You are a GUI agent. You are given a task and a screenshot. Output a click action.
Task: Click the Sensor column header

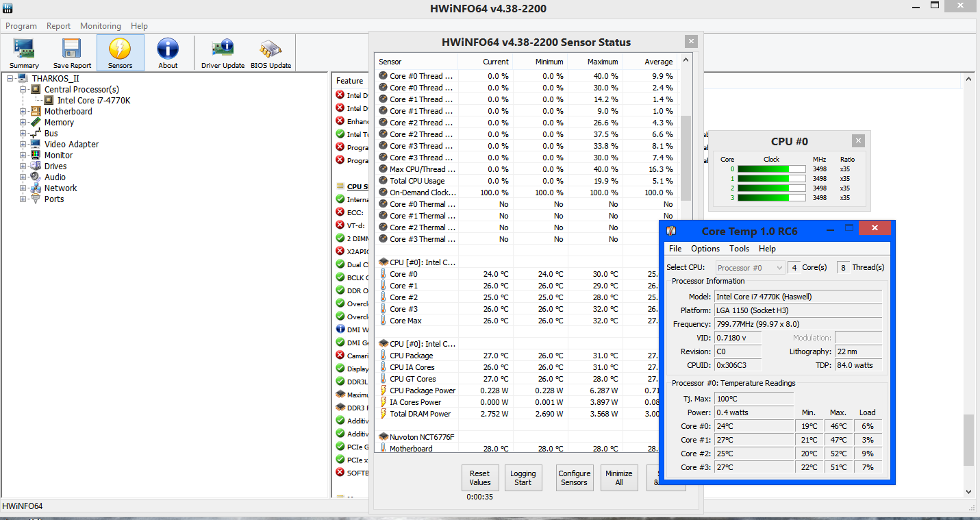(416, 62)
